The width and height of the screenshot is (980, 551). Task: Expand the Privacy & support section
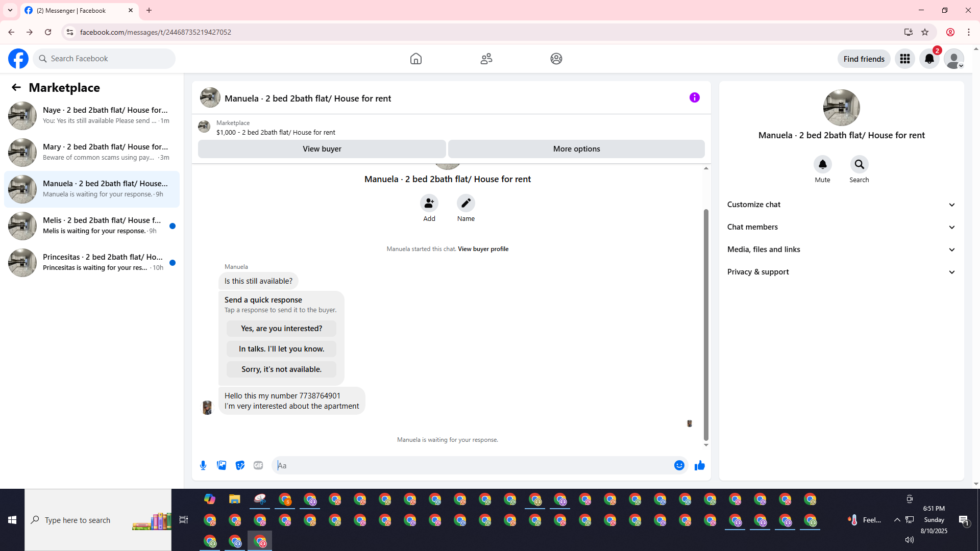tap(841, 272)
